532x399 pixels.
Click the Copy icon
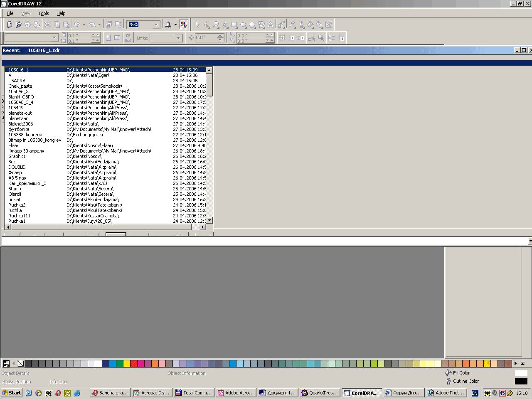57,25
